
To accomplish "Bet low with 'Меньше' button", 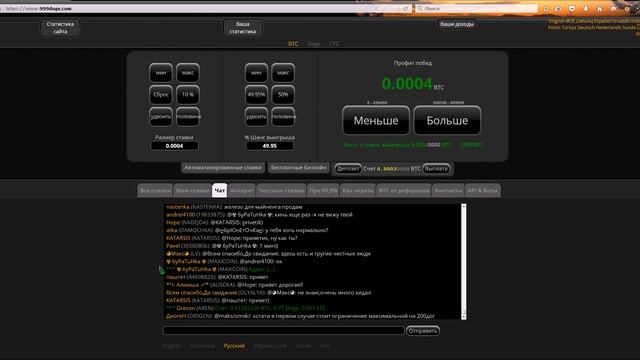I will click(376, 120).
